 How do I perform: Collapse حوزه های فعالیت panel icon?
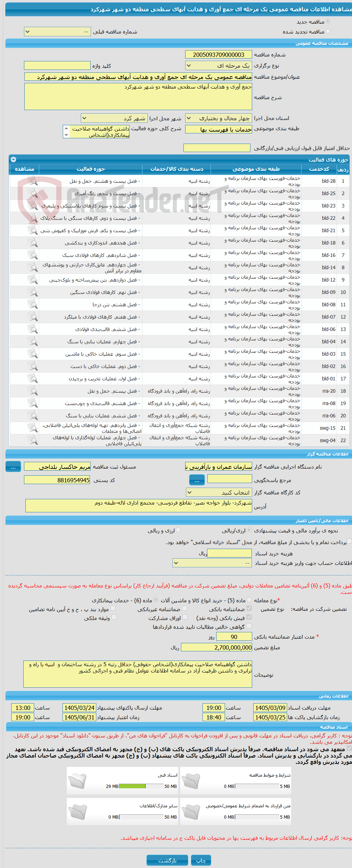[13, 159]
